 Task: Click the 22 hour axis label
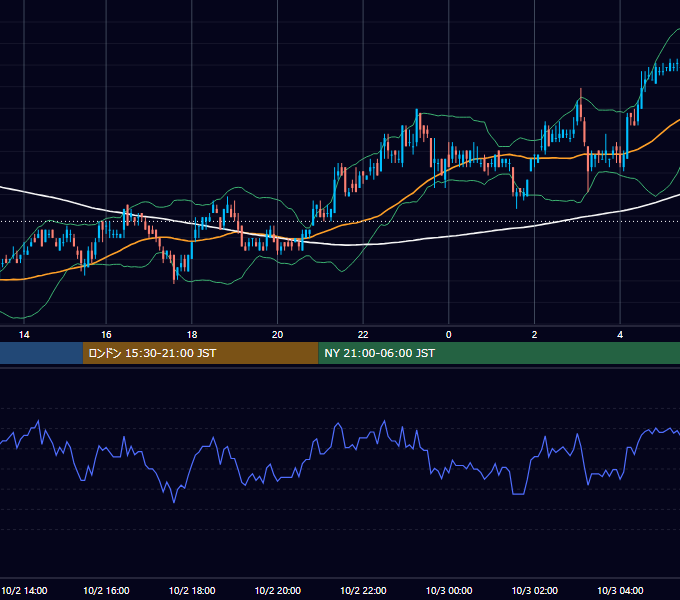click(363, 335)
